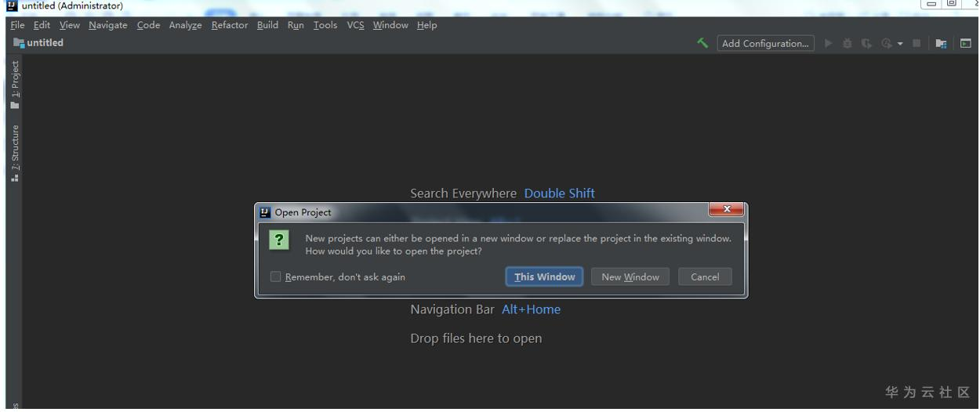Open the 2: Structure tool window

click(x=15, y=153)
